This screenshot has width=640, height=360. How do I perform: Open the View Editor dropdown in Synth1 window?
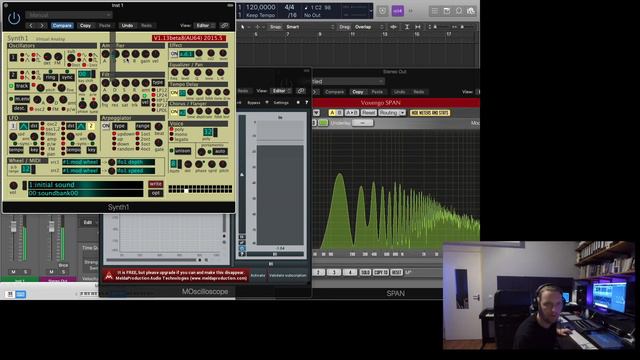click(x=204, y=25)
